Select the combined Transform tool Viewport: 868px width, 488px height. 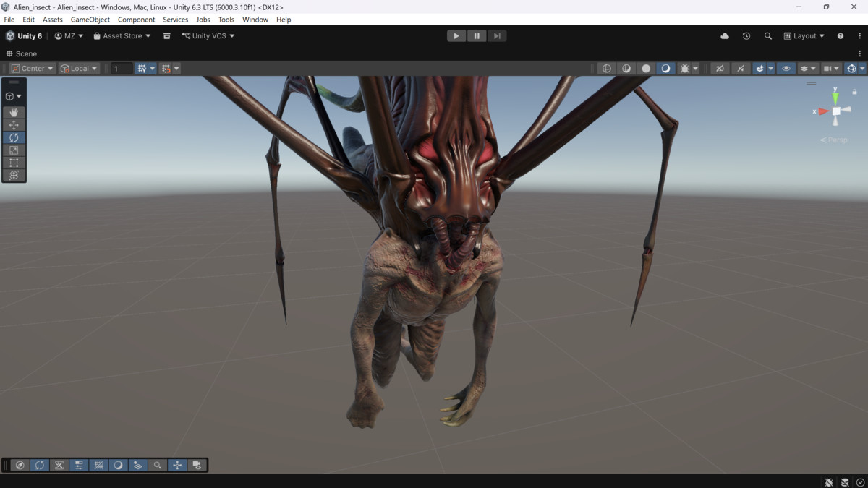coord(14,175)
